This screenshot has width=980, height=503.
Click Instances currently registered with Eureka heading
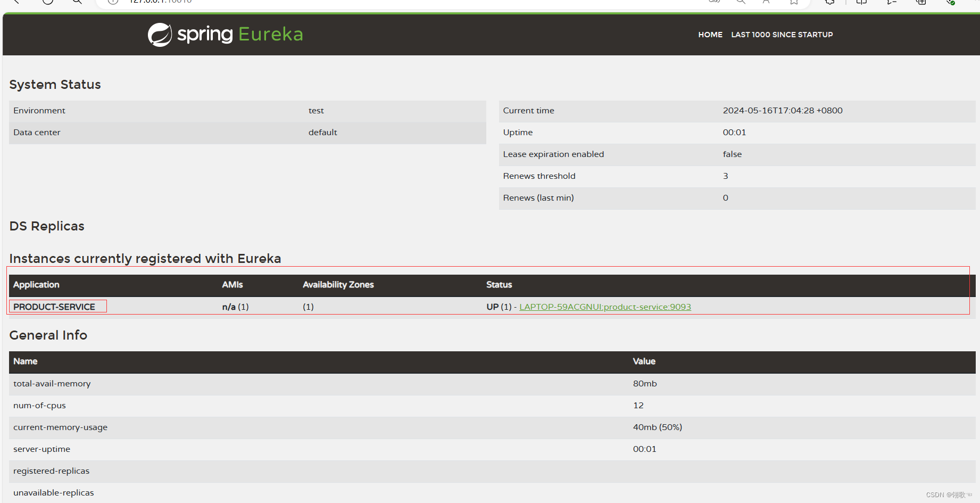pos(145,259)
